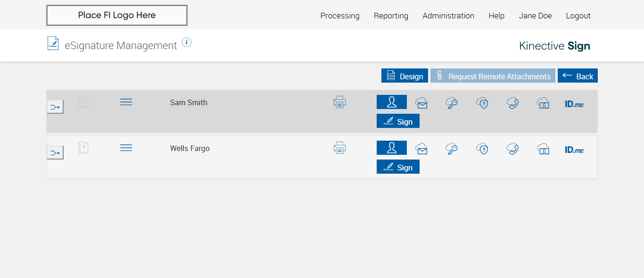Screen dimensions: 644x278
Task: Click cloud photo ID icon for Wells Fargo
Action: click(x=544, y=149)
